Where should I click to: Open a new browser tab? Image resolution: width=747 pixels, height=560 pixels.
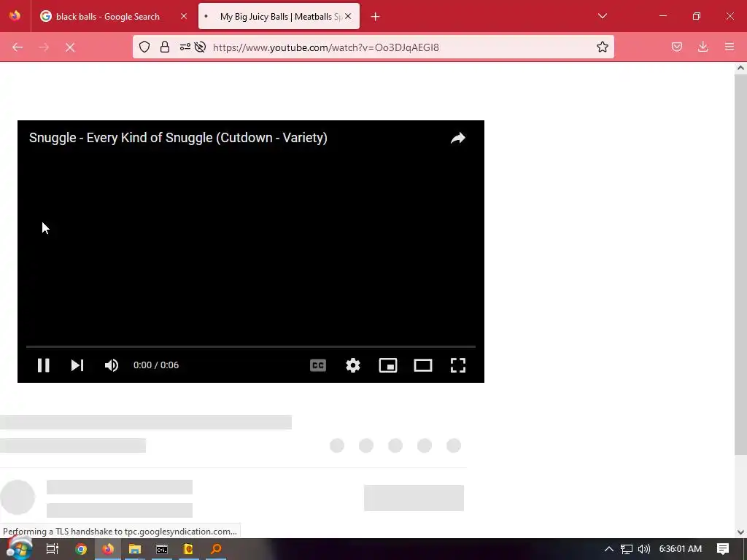click(x=376, y=17)
